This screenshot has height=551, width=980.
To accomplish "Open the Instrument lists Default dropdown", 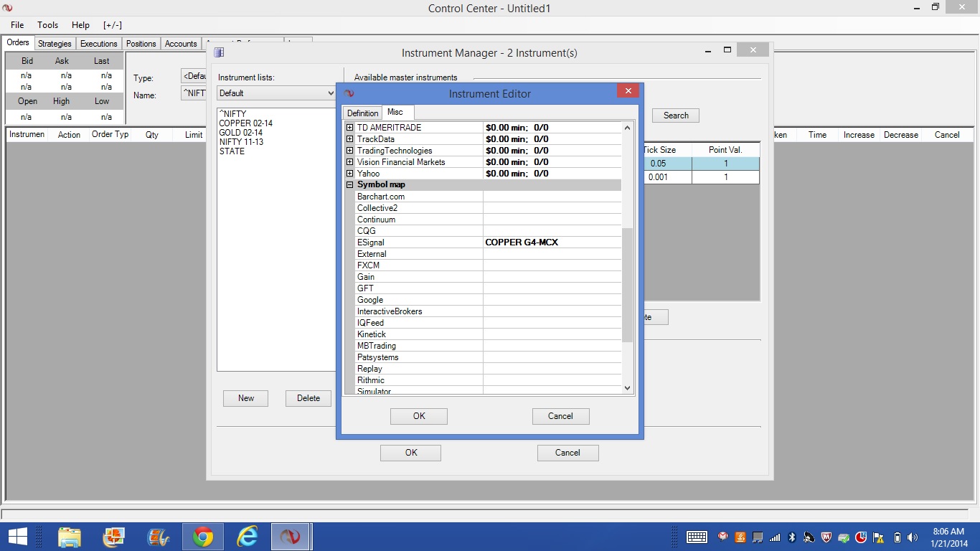I will point(331,93).
